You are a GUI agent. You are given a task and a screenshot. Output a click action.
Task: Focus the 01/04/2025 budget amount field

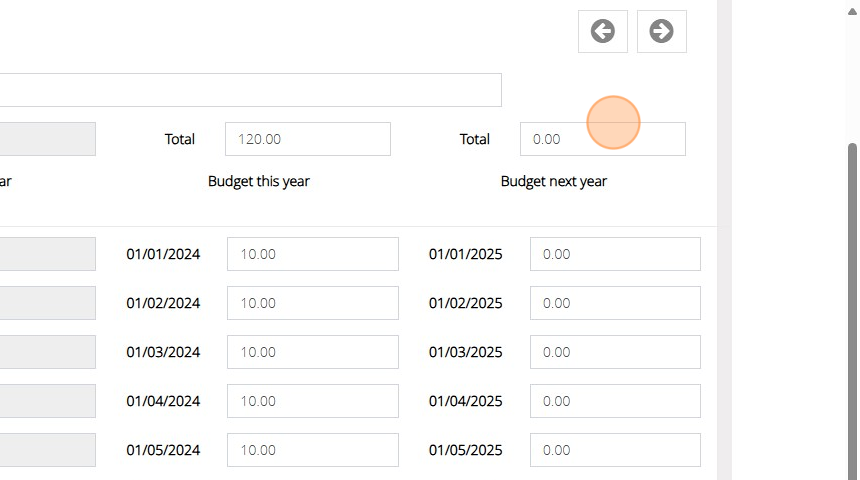click(x=615, y=401)
